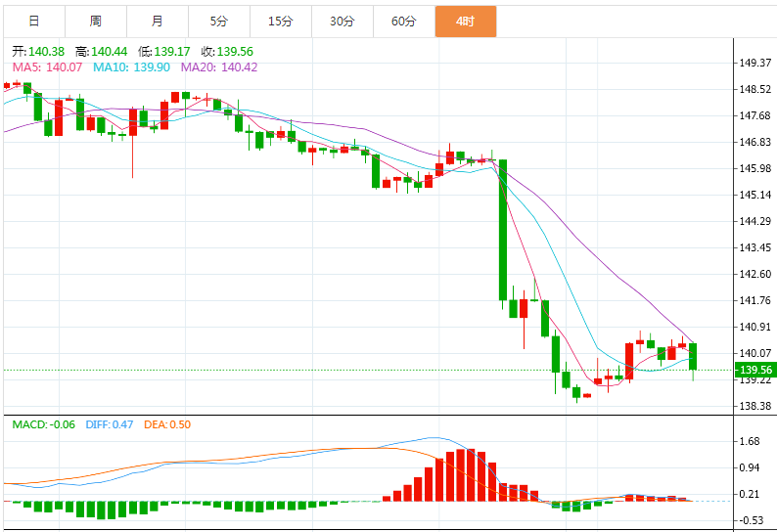The image size is (777, 532).
Task: Click the 143.45 price axis label
Action: tap(755, 247)
